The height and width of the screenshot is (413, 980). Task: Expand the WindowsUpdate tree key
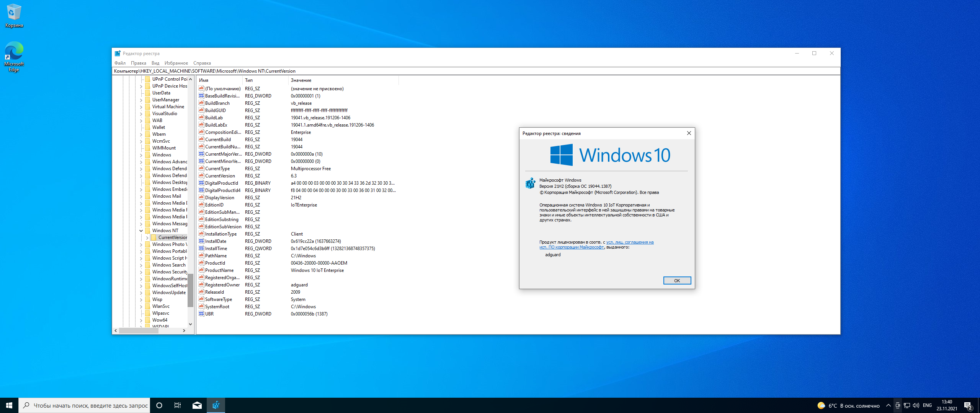tap(141, 293)
